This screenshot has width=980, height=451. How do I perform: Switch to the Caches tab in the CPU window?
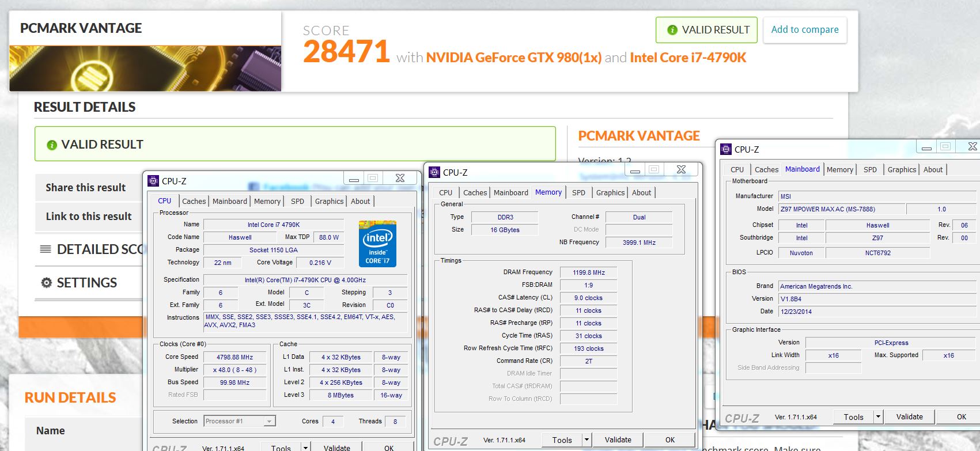click(x=194, y=201)
